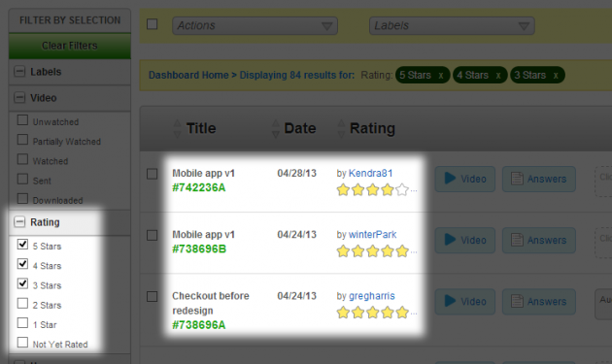Click fifth star on gregharris's rating

401,313
